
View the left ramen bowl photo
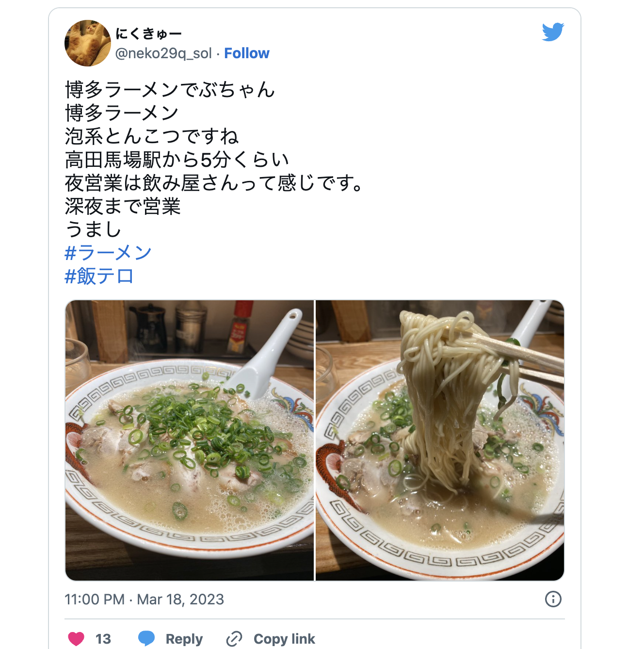(x=190, y=440)
